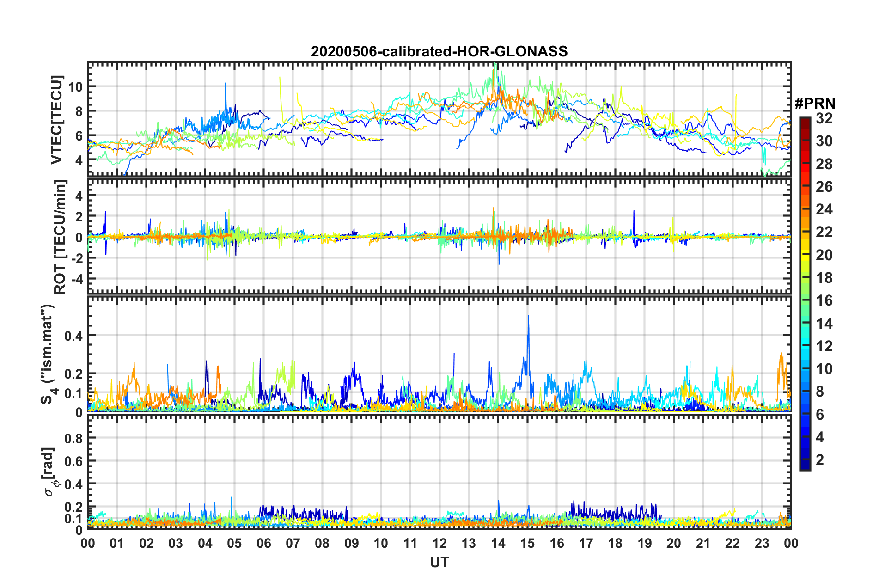Click x-axis tick label 01

pyautogui.click(x=117, y=543)
